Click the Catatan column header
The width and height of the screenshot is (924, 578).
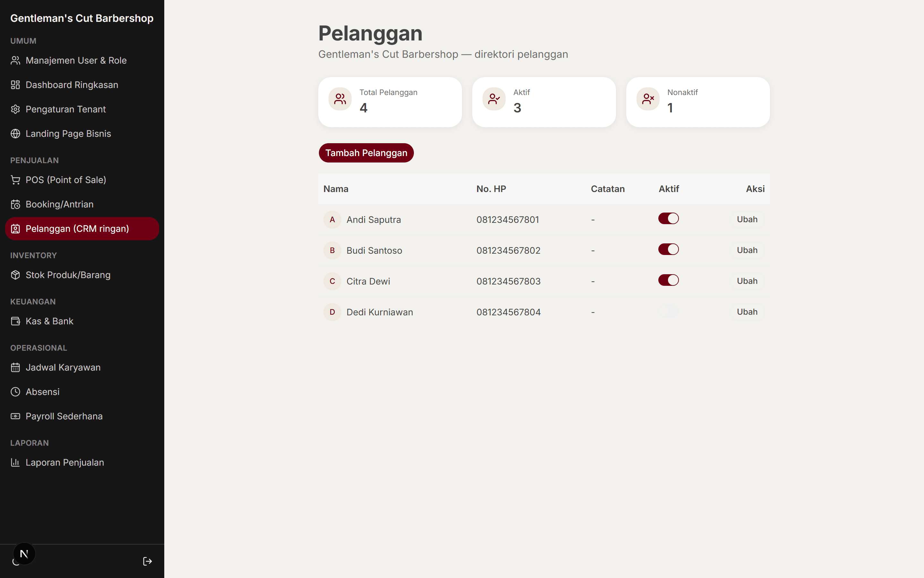pyautogui.click(x=607, y=189)
